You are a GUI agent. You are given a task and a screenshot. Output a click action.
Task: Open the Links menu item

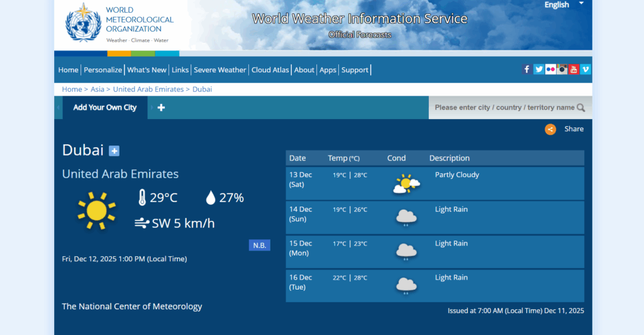click(180, 70)
